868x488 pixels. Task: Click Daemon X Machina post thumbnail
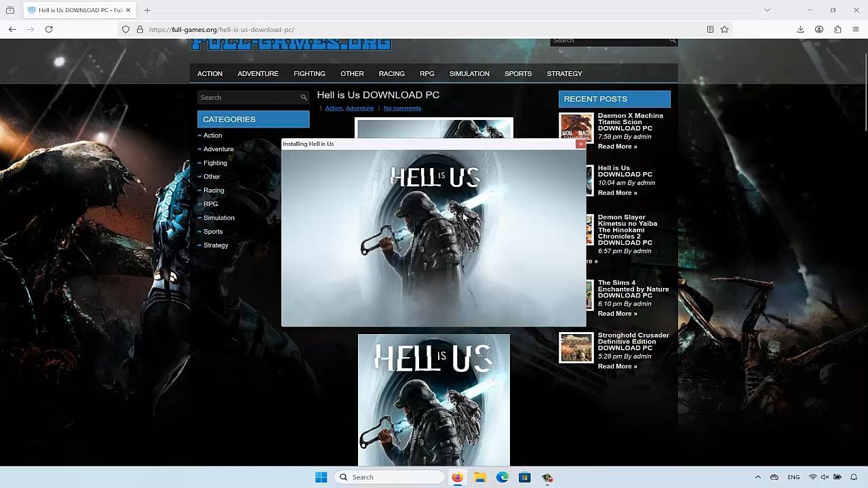(576, 128)
